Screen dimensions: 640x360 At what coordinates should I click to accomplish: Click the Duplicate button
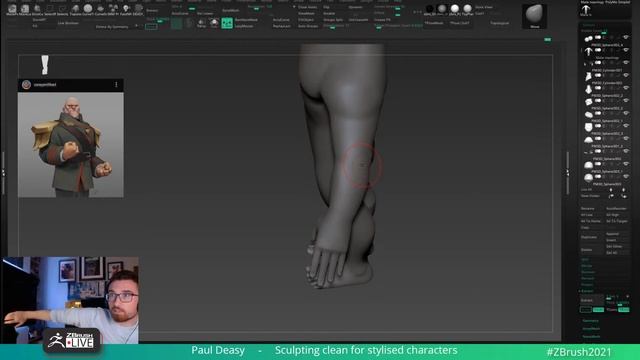[x=589, y=237]
